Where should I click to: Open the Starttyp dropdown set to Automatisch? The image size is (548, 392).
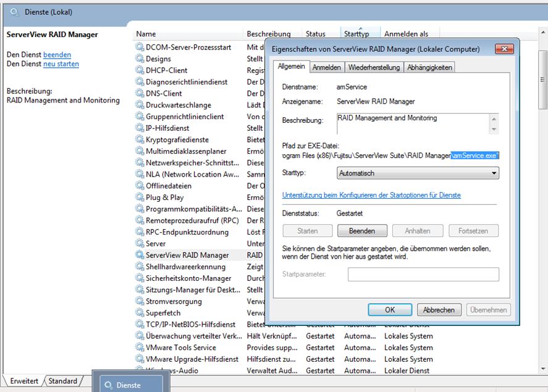tap(418, 173)
